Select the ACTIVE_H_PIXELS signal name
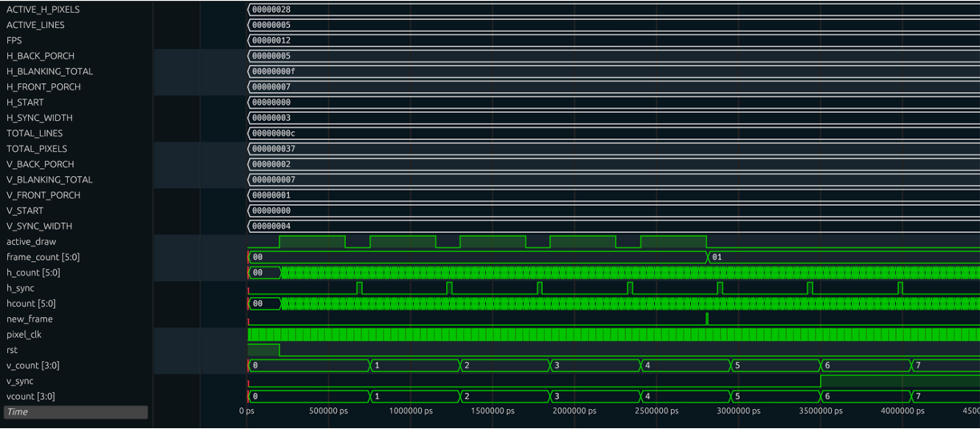The image size is (980, 429). pyautogui.click(x=43, y=10)
